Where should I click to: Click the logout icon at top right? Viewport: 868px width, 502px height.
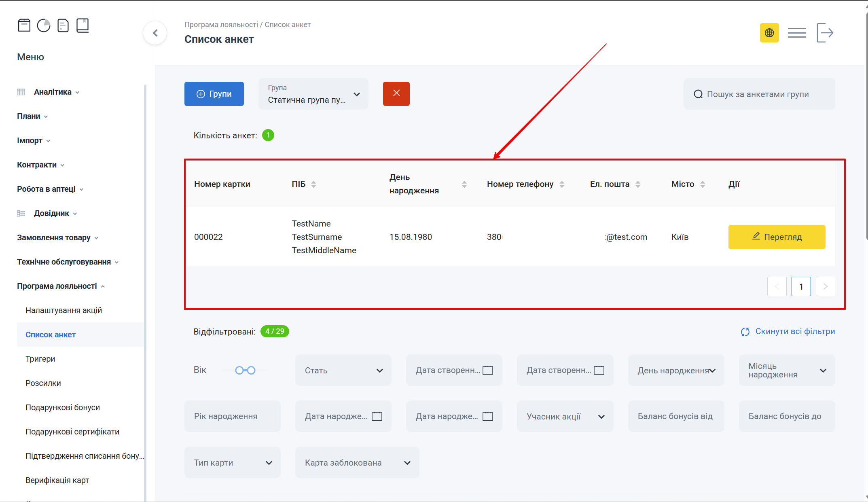click(825, 33)
